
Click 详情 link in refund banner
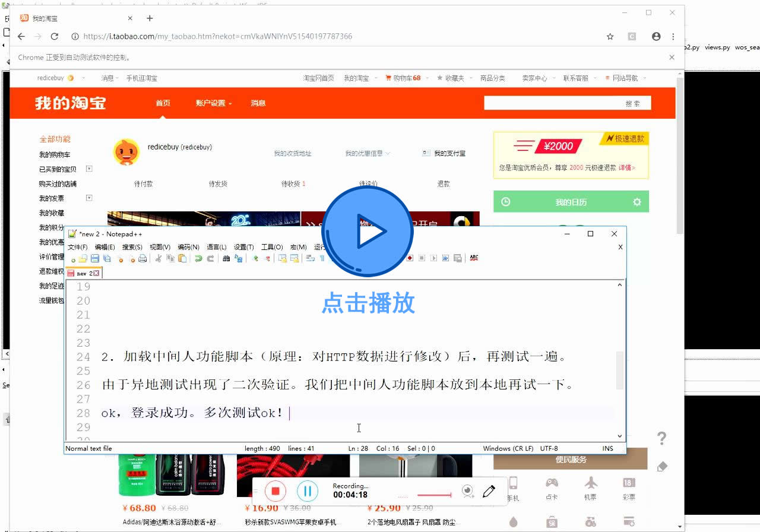(626, 167)
